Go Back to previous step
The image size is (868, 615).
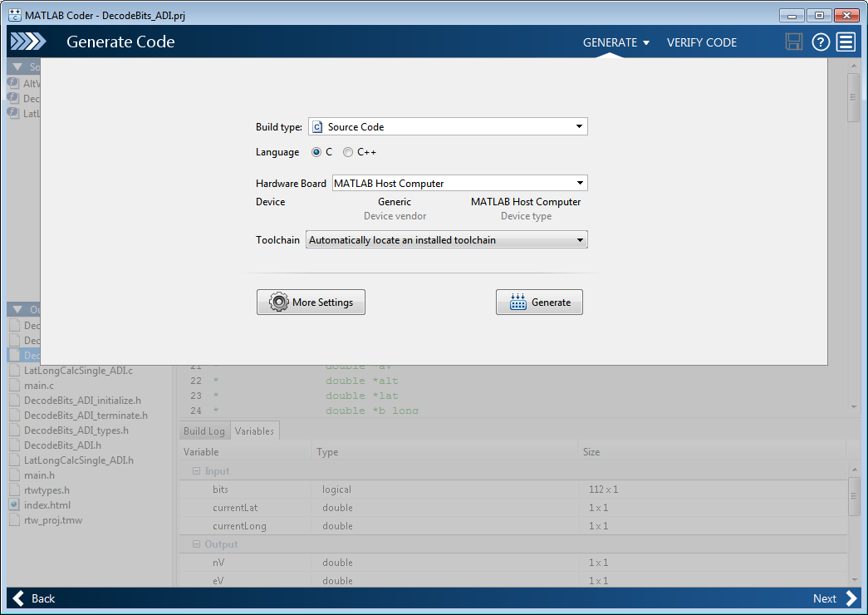[x=34, y=598]
